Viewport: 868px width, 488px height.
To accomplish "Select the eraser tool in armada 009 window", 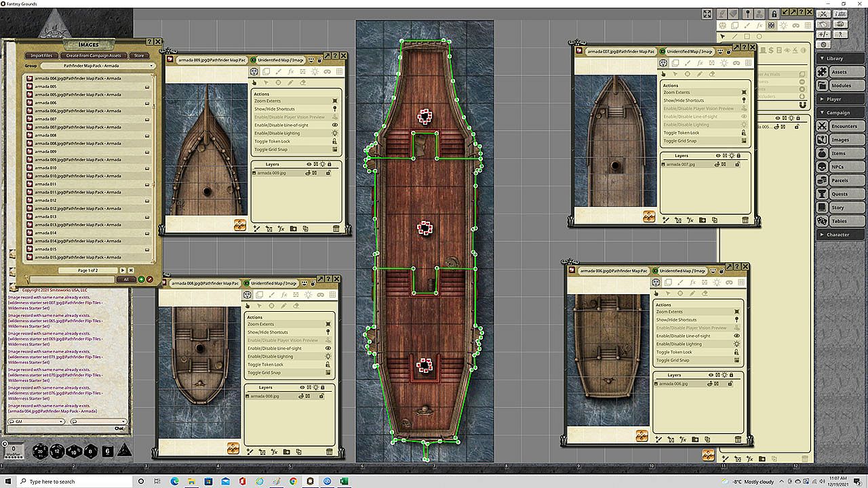I will [302, 83].
